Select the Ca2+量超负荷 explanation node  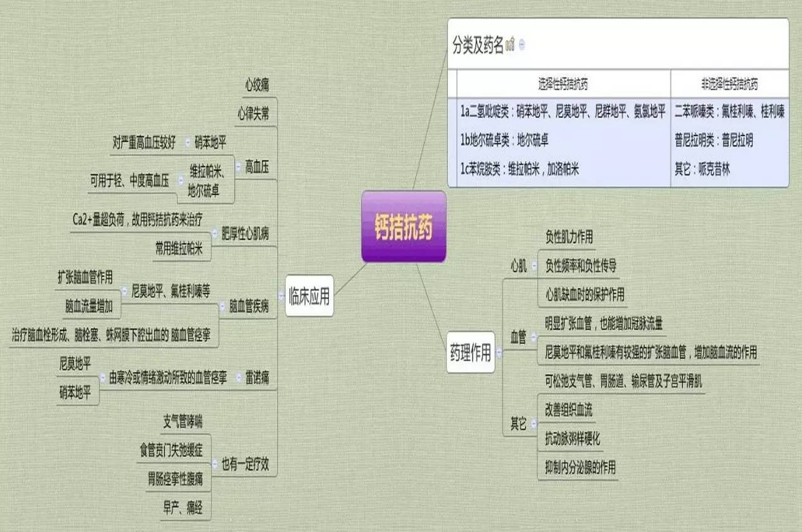137,219
